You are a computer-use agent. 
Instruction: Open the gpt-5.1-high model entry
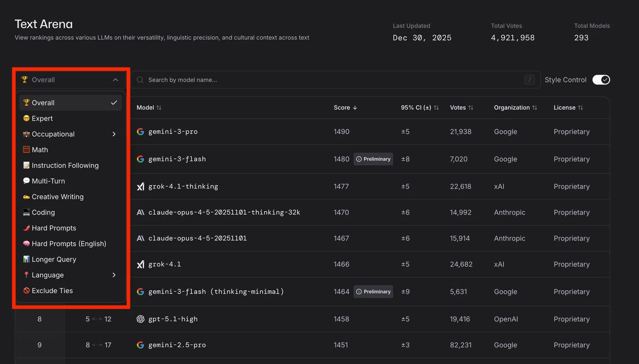[173, 319]
